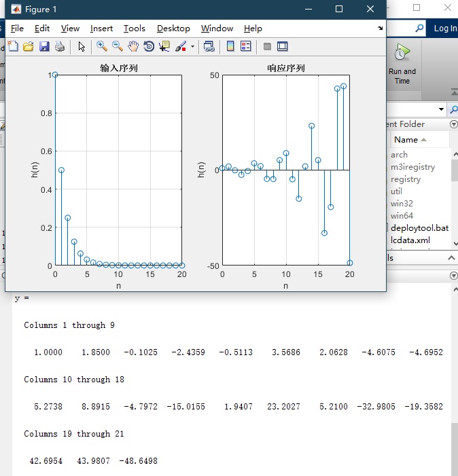Image resolution: width=458 pixels, height=476 pixels.
Task: Minimize the Figure 1 window
Action: pos(309,9)
